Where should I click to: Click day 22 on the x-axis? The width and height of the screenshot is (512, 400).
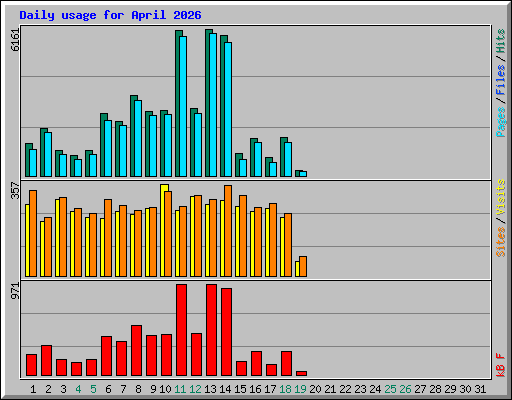[x=345, y=389]
